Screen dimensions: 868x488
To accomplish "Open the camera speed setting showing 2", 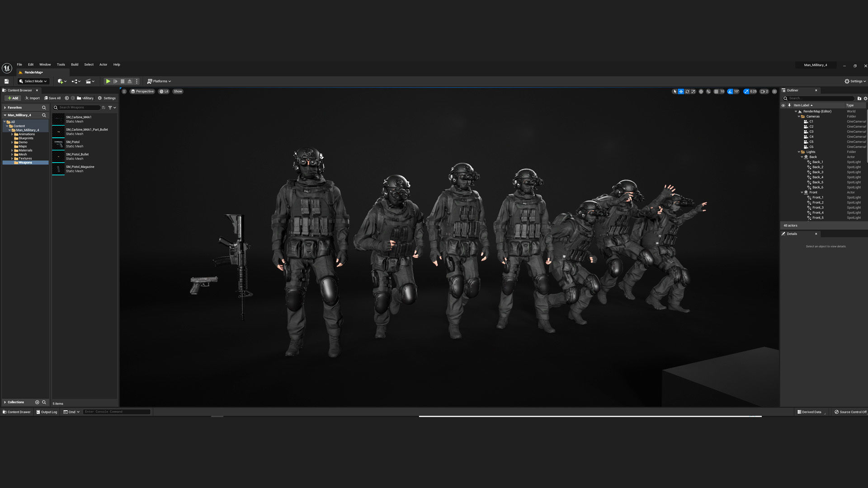I will 764,91.
